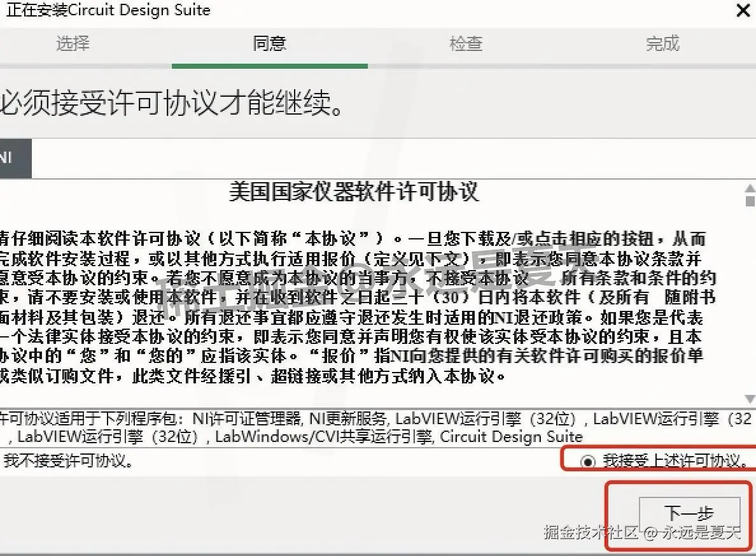The height and width of the screenshot is (556, 756).
Task: Click the license scrollbar up arrow
Action: (x=750, y=188)
